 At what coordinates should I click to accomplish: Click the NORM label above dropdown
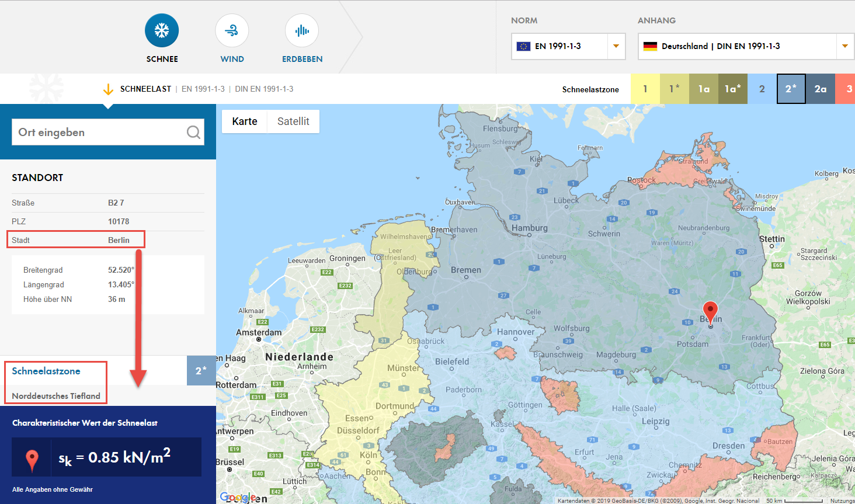click(x=524, y=20)
